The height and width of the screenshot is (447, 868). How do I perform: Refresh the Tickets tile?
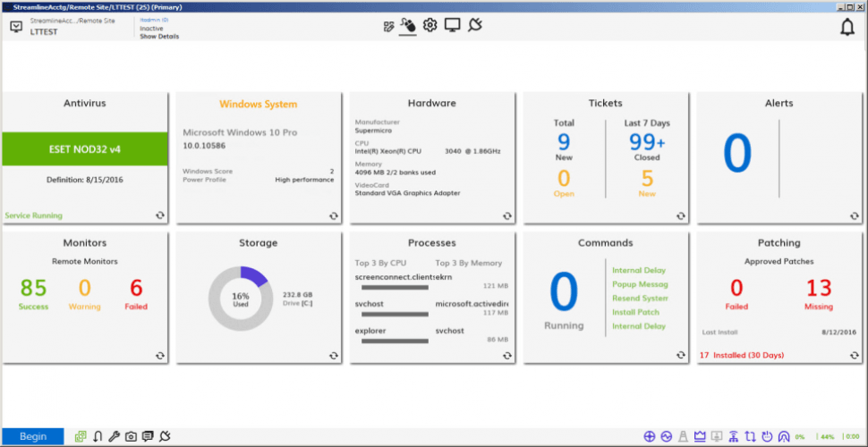coord(680,215)
